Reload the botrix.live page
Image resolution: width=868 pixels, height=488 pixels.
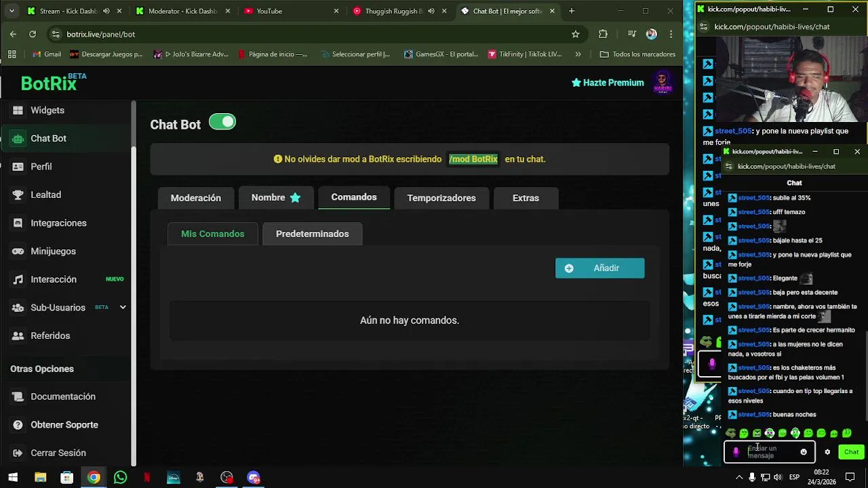click(x=32, y=34)
